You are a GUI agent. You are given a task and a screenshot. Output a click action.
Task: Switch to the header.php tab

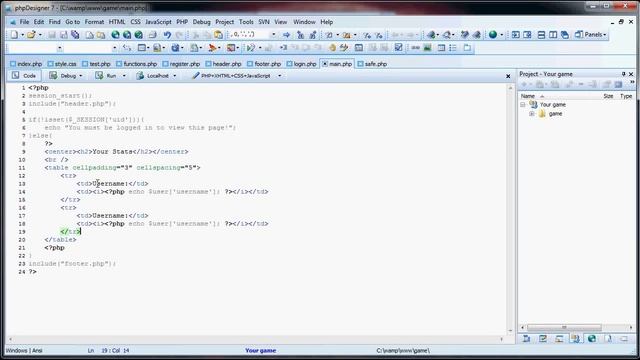[224, 64]
